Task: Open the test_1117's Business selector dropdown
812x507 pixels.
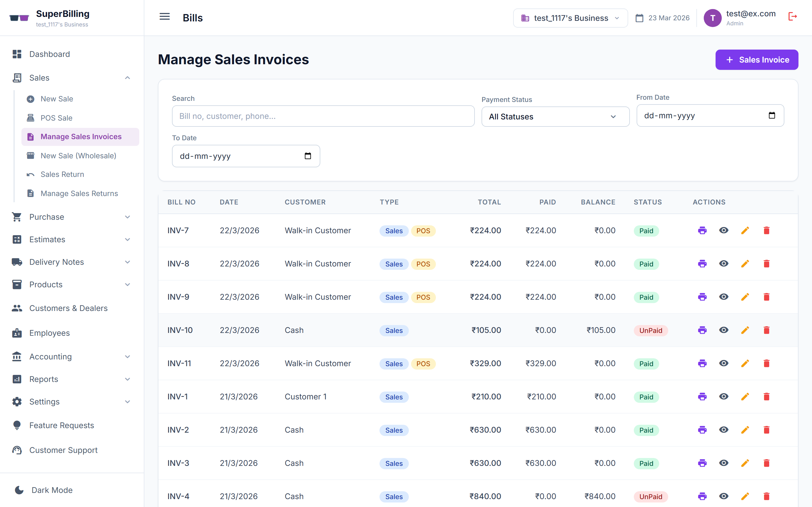Action: (x=570, y=18)
